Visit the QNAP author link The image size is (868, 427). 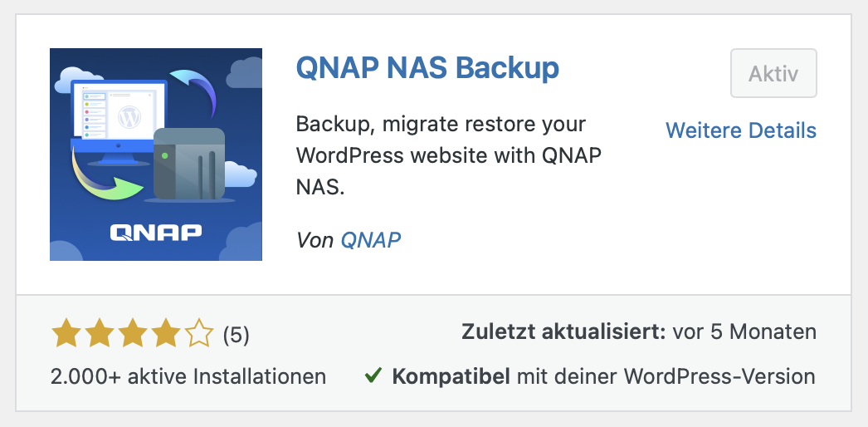370,240
